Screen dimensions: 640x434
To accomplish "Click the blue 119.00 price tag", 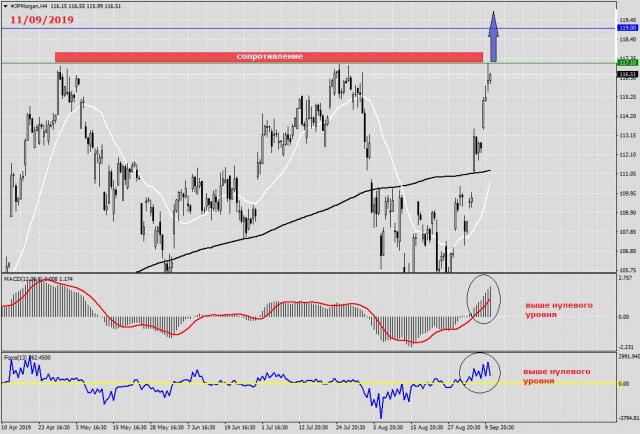I will click(x=627, y=29).
